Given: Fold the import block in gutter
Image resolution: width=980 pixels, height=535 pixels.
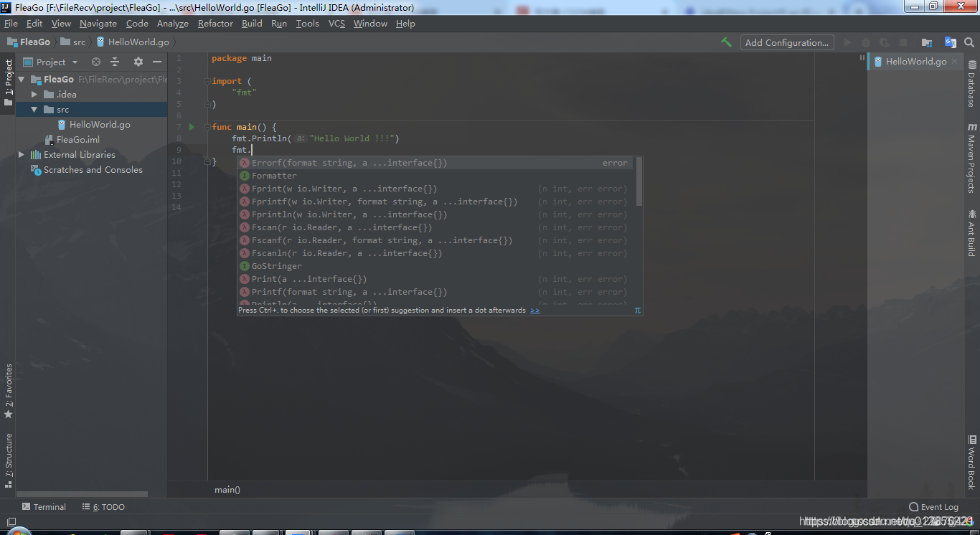Looking at the screenshot, I should (207, 81).
